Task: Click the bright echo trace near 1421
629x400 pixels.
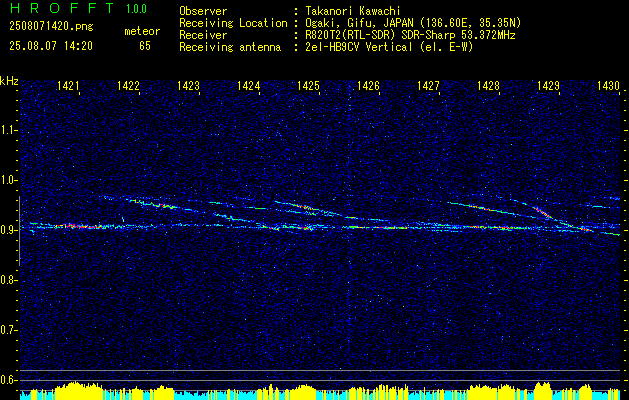Action: pos(80,226)
